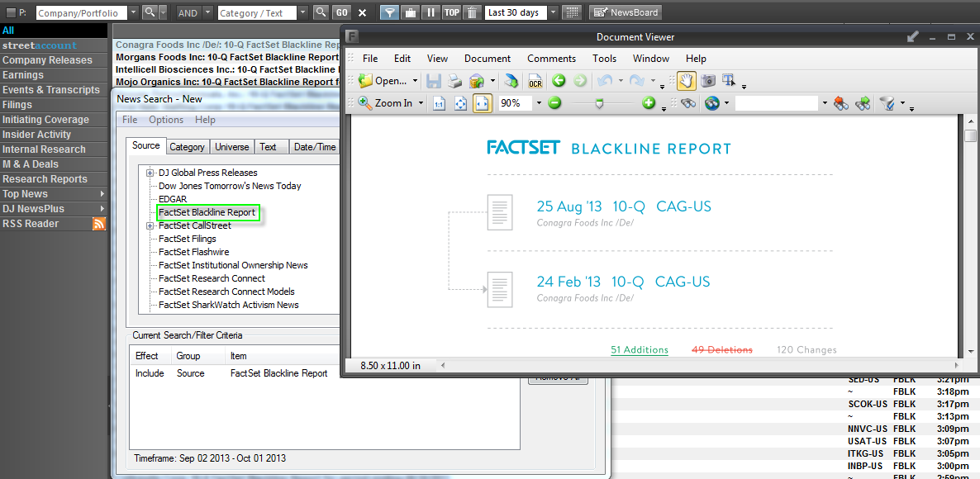Click the 51 Additions link
Viewport: 980px width, 479px height.
pos(639,349)
